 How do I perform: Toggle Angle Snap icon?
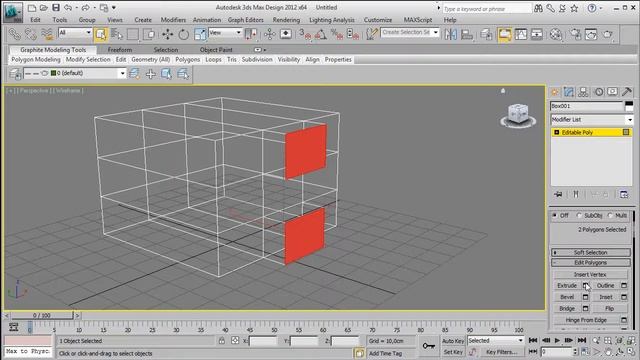tap(320, 34)
